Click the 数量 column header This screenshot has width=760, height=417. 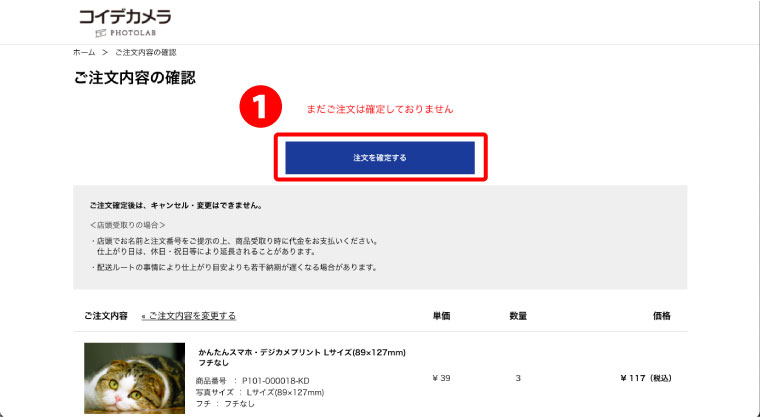pyautogui.click(x=518, y=316)
